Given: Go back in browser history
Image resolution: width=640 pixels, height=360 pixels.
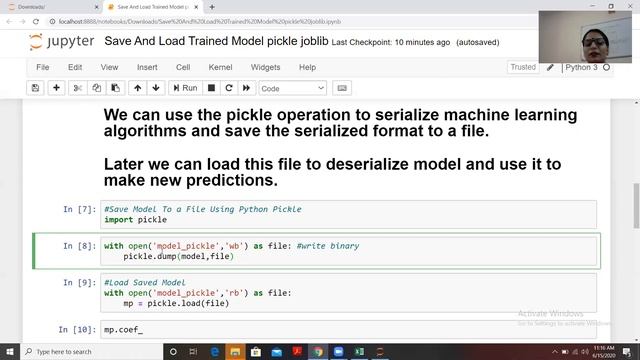Looking at the screenshot, I should (9, 22).
